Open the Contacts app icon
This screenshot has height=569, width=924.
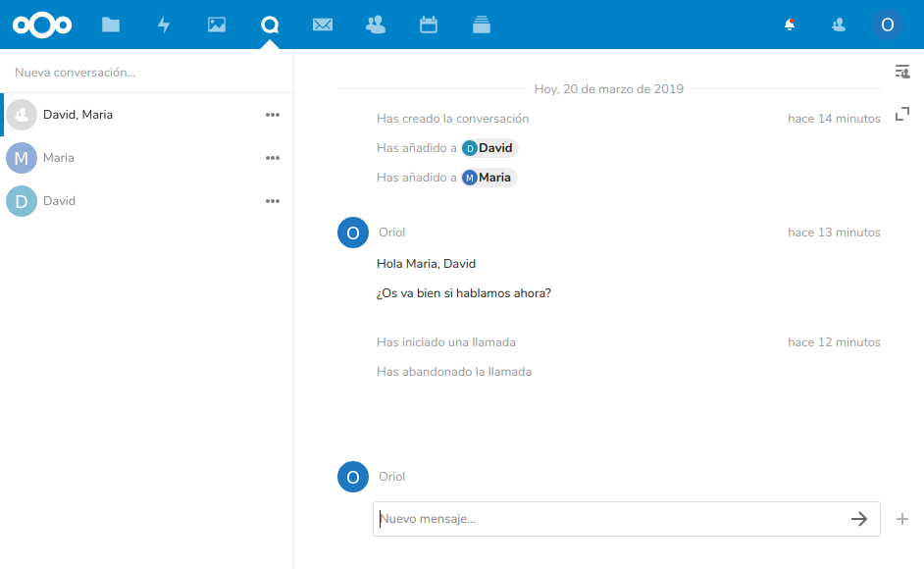click(x=375, y=25)
